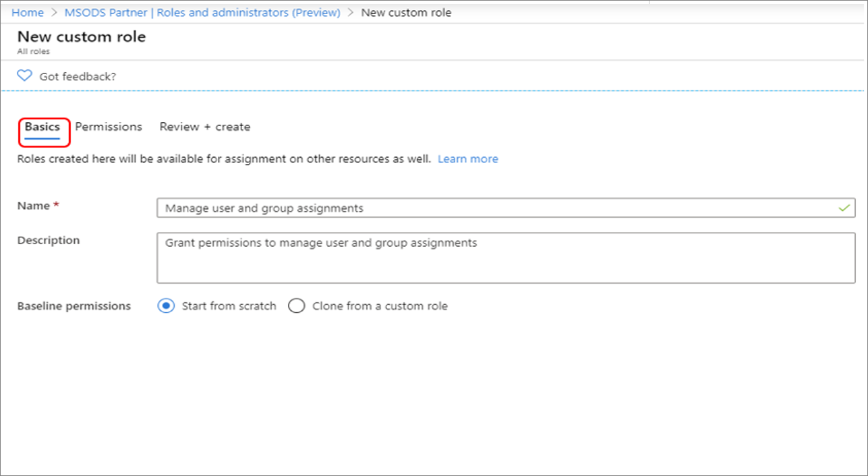Open the Learn more link
Screen dimensions: 868x476
point(468,159)
